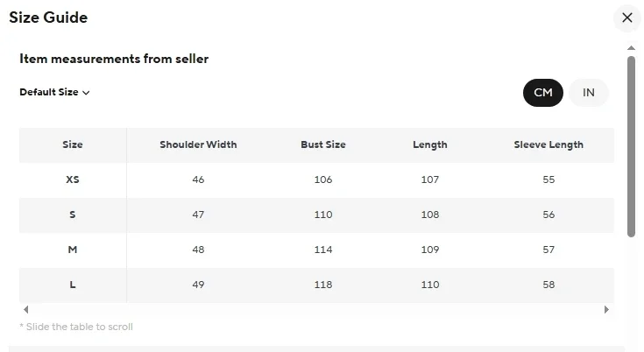
Task: Switch measurements to CM
Action: (x=543, y=93)
